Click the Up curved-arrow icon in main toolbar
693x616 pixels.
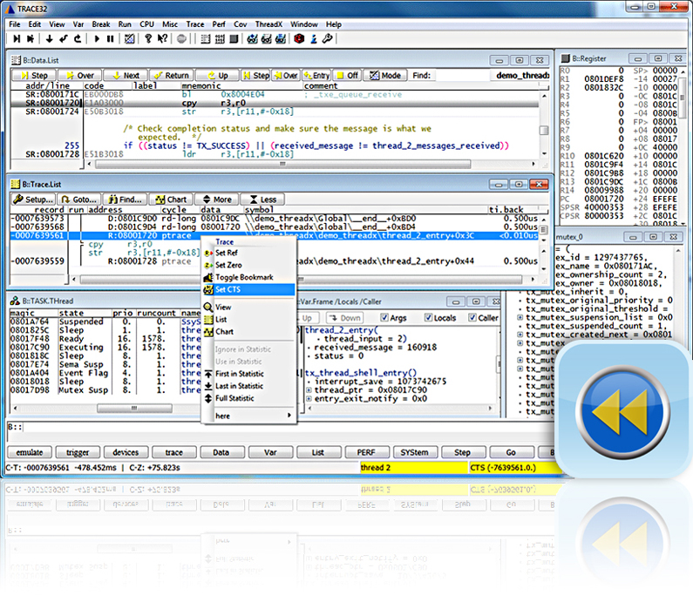[x=78, y=39]
